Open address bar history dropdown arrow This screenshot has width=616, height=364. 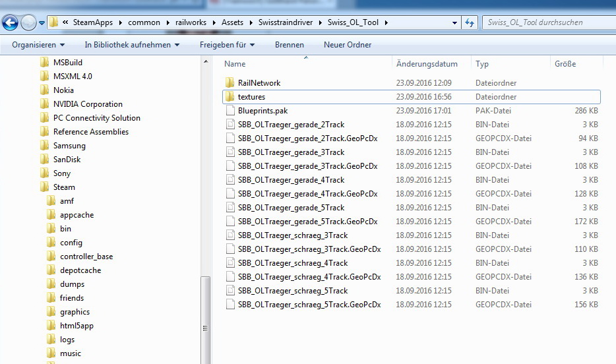454,23
